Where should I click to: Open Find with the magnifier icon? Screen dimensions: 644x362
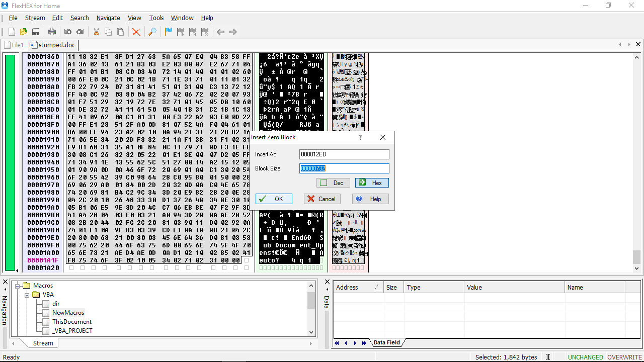[152, 32]
